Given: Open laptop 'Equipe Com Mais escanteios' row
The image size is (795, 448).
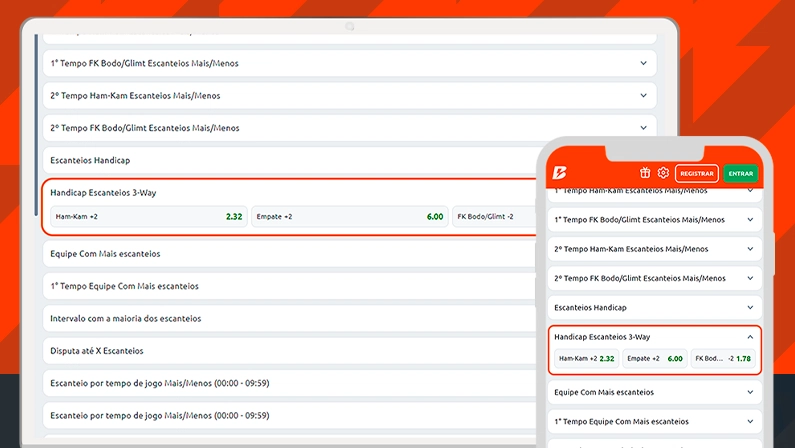Looking at the screenshot, I should coord(290,253).
